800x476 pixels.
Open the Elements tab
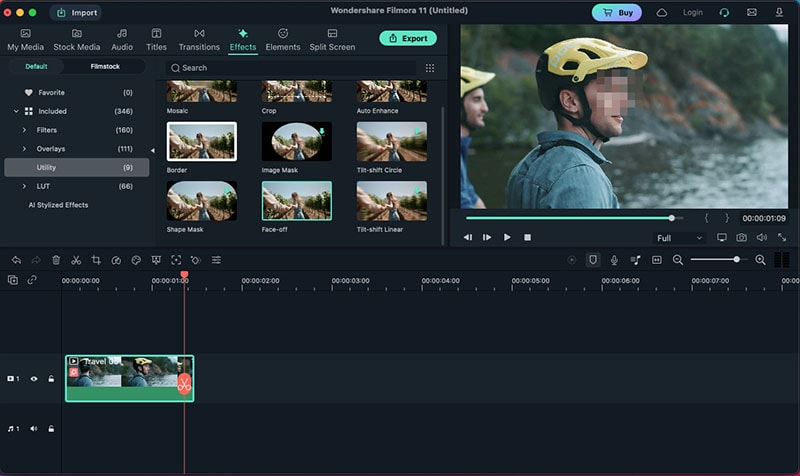(283, 40)
